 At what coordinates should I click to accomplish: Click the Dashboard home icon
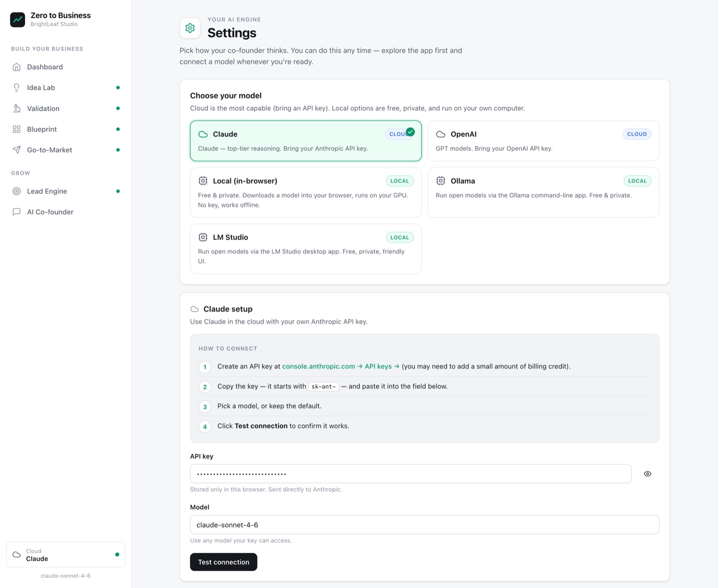16,67
